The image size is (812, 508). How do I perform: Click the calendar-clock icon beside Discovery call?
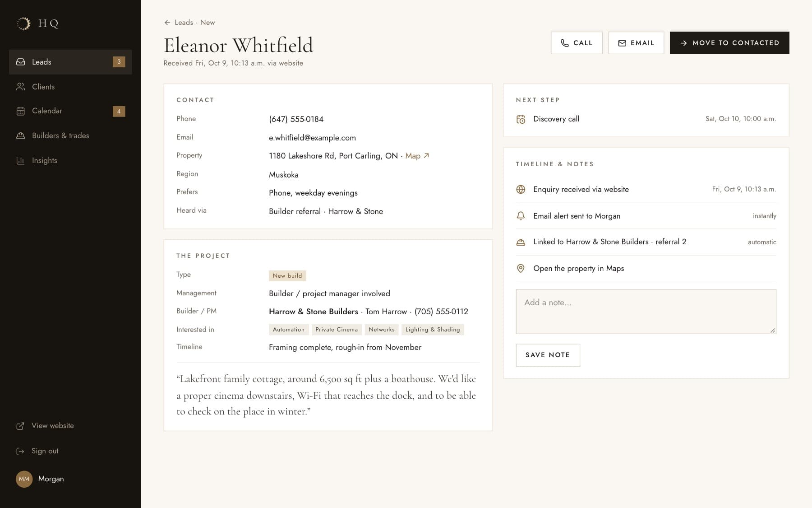pos(521,119)
